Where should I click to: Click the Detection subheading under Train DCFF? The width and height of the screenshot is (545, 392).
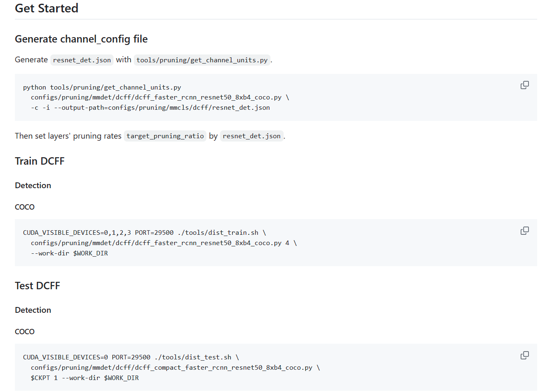click(x=33, y=185)
